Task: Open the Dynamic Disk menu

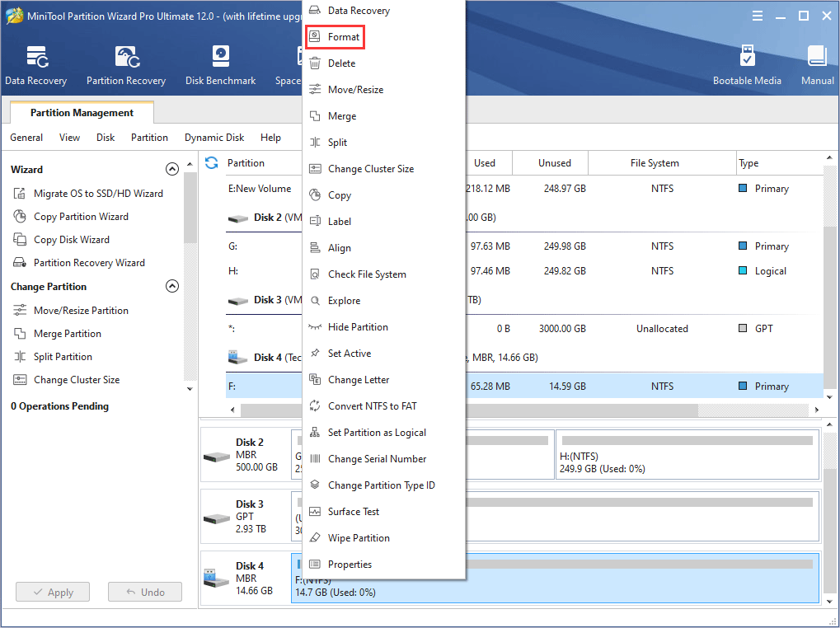Action: (x=214, y=138)
